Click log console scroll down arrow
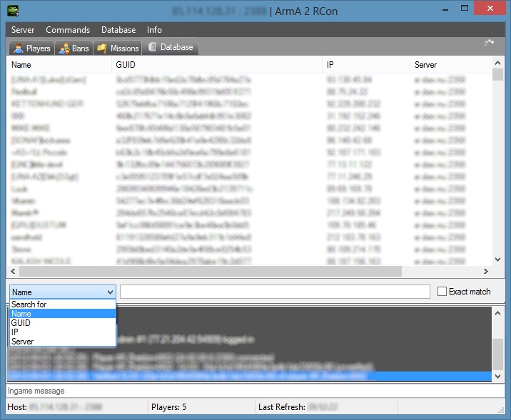The width and height of the screenshot is (511, 420). 497,376
